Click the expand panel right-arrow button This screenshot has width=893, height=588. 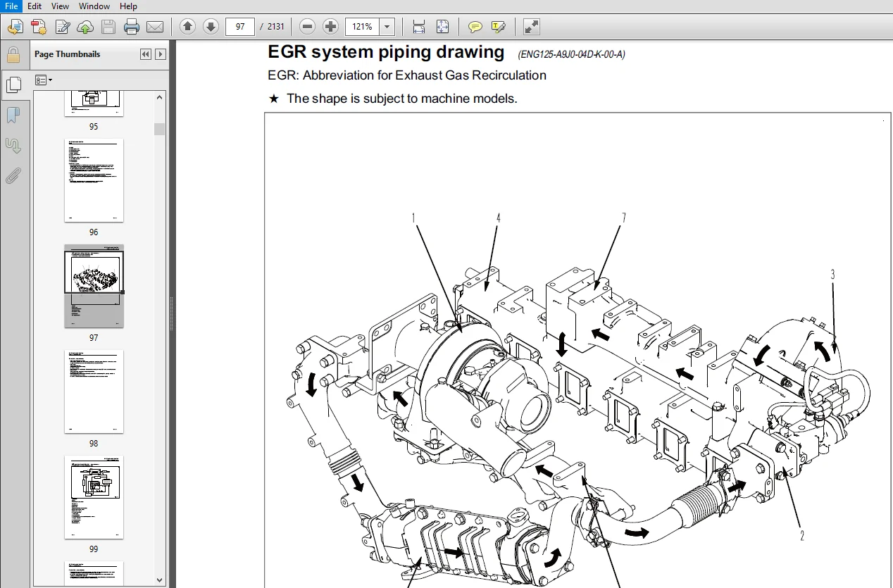tap(161, 54)
